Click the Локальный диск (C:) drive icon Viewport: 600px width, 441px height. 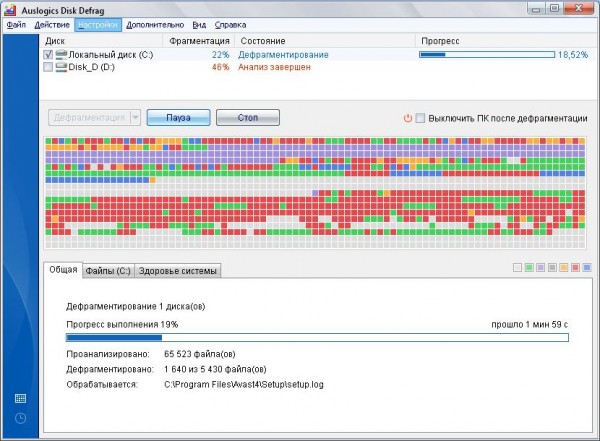click(61, 54)
